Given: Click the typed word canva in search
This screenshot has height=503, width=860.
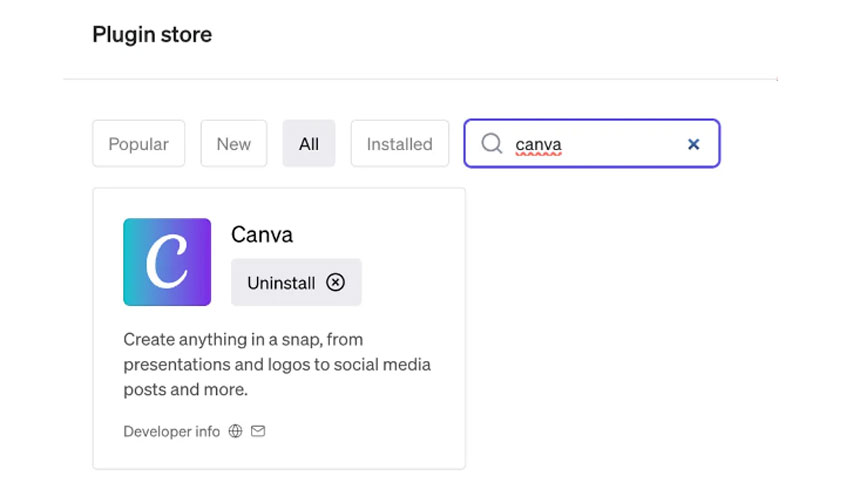Looking at the screenshot, I should pos(538,145).
